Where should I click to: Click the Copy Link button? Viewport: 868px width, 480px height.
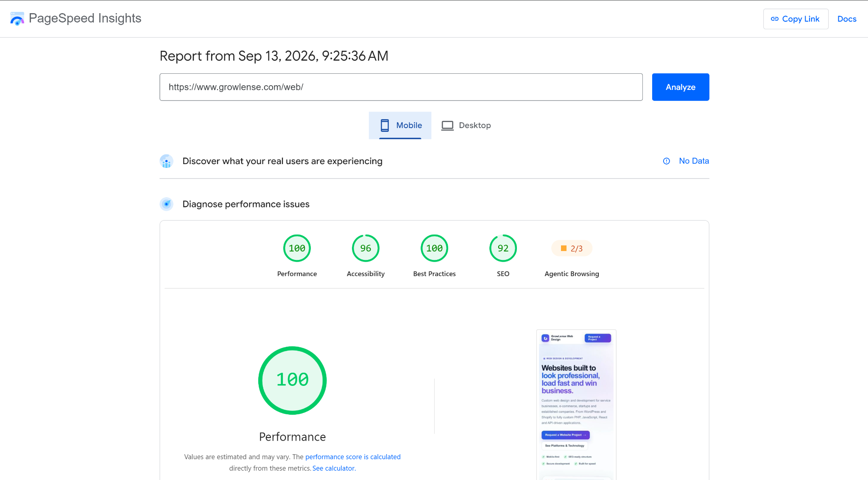tap(795, 19)
